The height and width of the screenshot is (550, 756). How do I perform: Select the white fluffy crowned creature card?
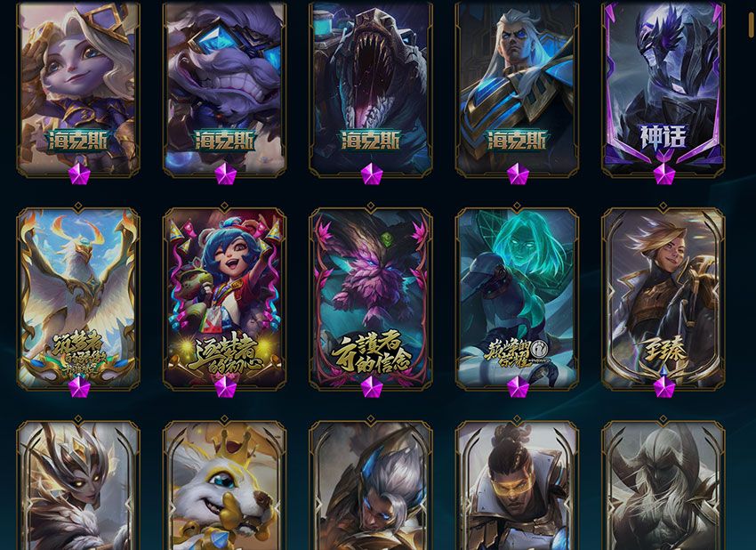[225, 485]
